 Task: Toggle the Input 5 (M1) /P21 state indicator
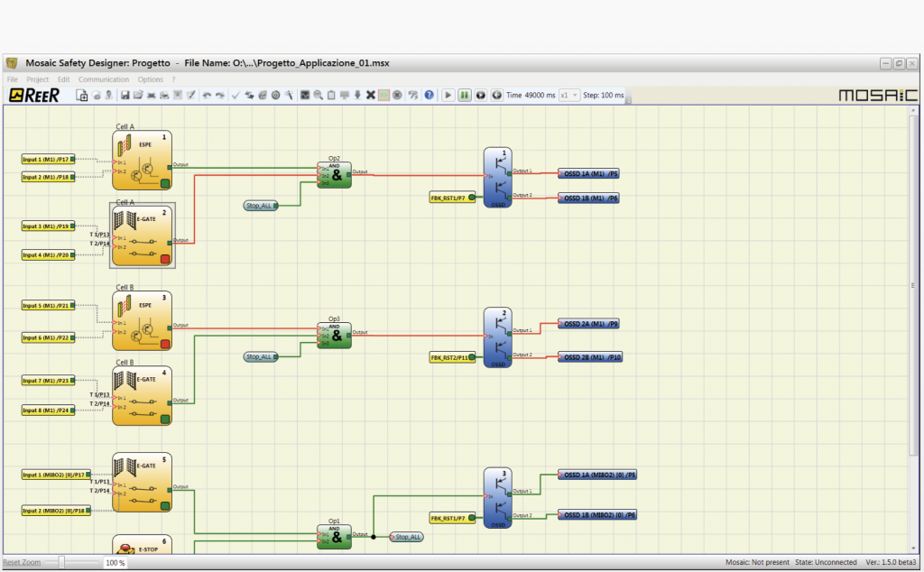[73, 306]
